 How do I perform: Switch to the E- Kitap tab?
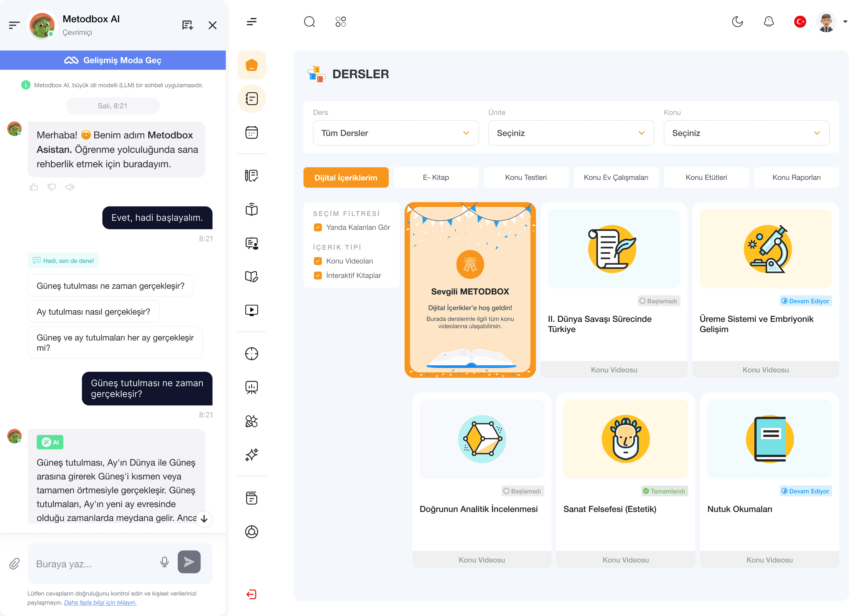(436, 177)
